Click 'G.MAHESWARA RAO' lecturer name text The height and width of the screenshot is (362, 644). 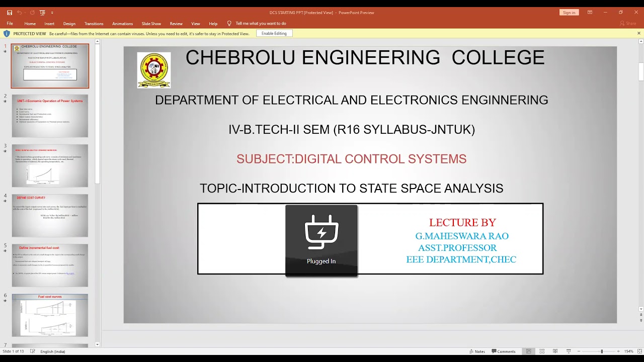click(x=462, y=236)
